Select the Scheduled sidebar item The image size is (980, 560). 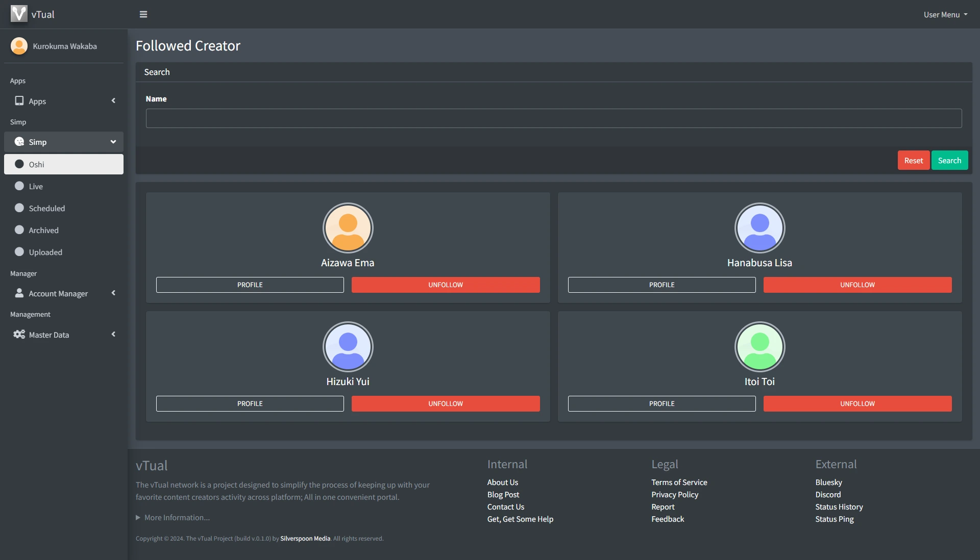pyautogui.click(x=46, y=208)
